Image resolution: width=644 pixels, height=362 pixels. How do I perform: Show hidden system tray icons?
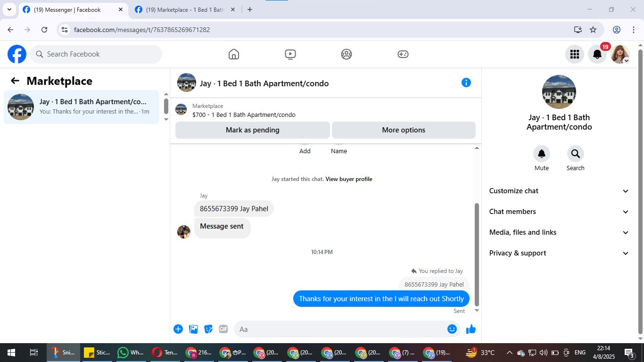click(509, 353)
